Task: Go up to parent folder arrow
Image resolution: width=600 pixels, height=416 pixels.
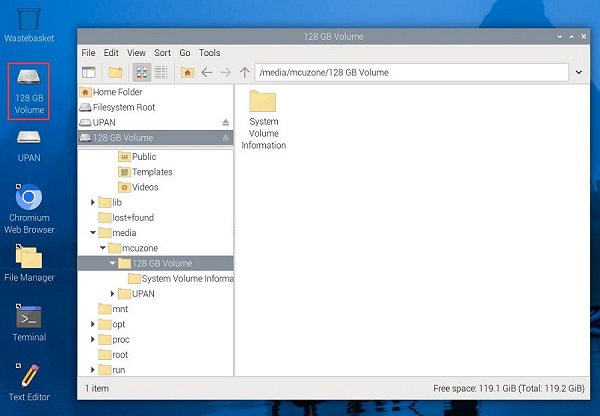Action: 245,72
